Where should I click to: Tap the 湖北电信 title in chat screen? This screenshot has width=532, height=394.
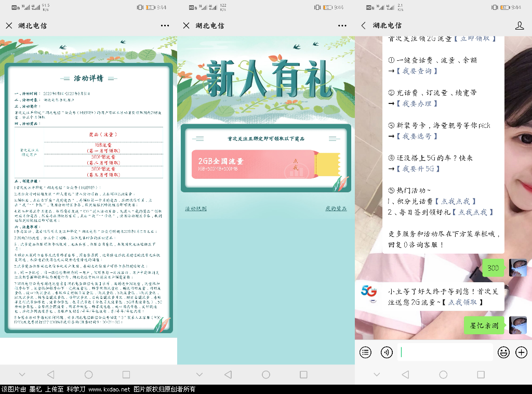tap(387, 25)
